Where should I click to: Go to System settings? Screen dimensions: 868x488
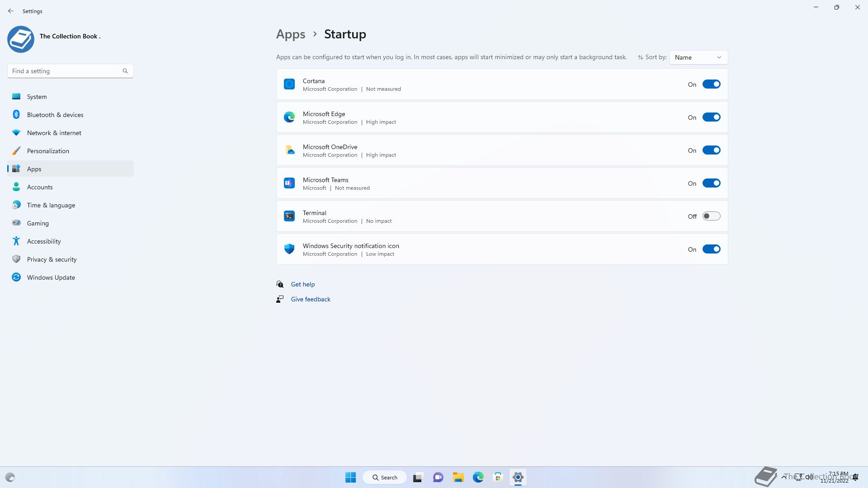click(x=71, y=97)
